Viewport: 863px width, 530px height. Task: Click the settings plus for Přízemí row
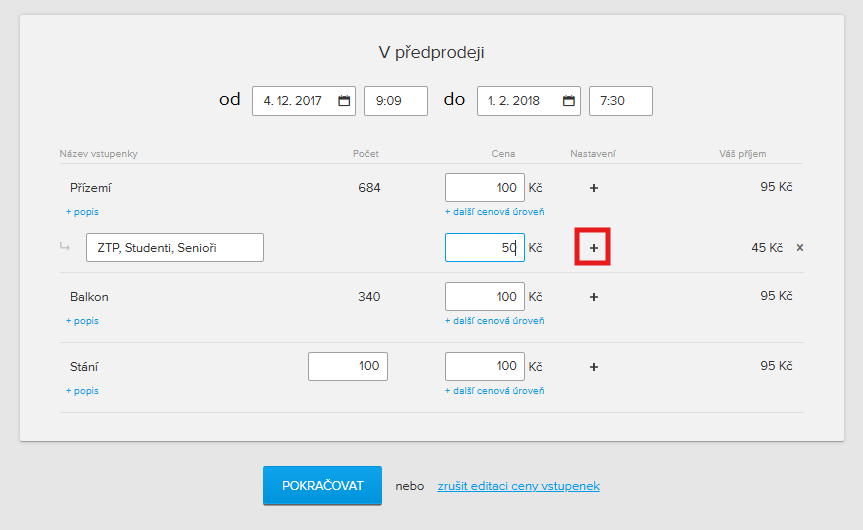pos(593,188)
